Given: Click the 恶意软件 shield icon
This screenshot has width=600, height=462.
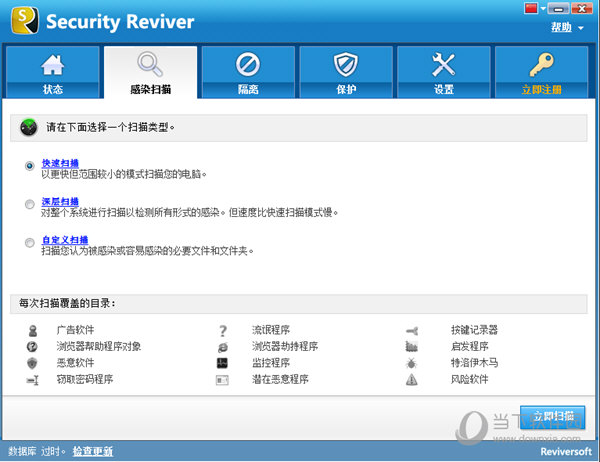Looking at the screenshot, I should point(33,363).
